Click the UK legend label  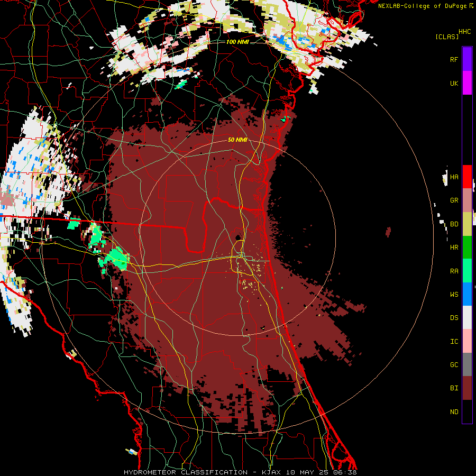454,83
